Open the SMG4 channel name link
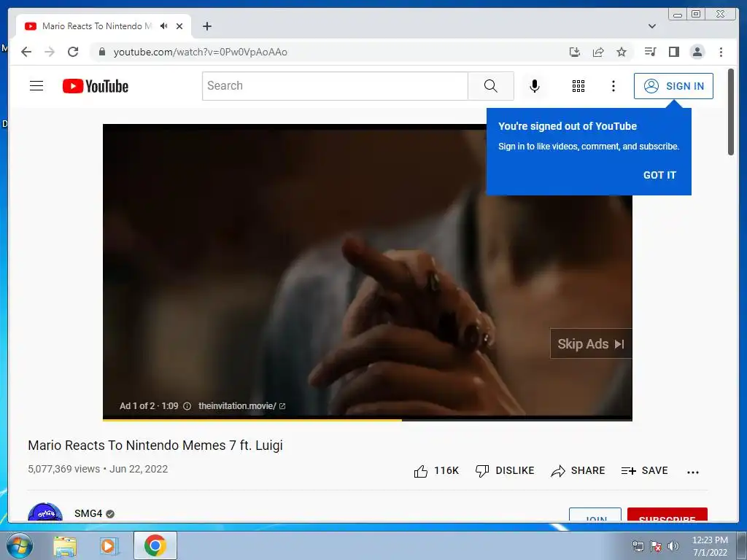 88,513
